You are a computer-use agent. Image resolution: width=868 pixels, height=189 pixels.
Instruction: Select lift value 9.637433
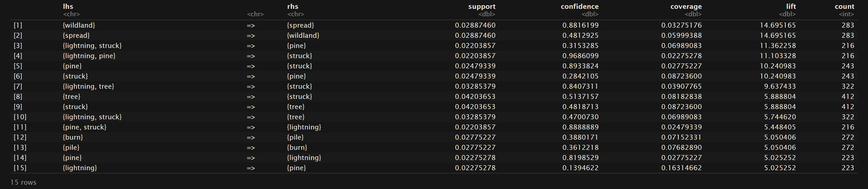(780, 86)
